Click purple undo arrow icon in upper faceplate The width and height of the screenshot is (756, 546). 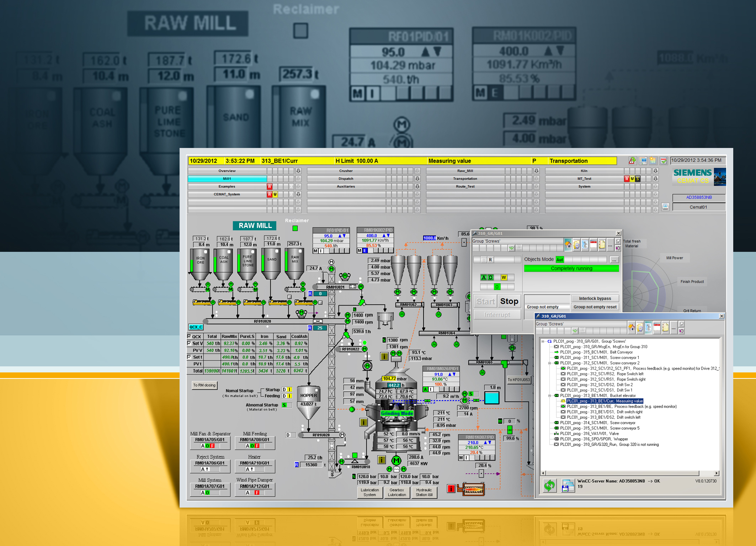point(618,248)
